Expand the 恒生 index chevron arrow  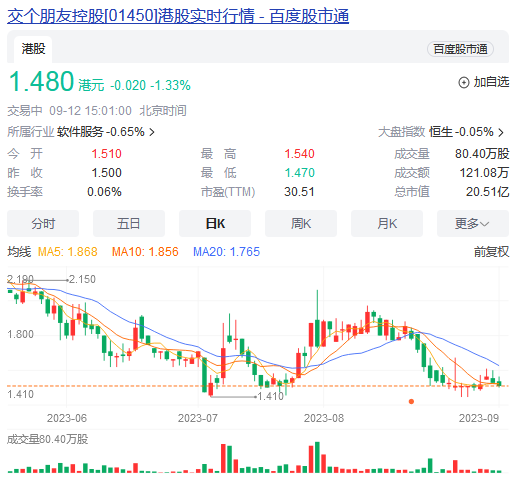tap(501, 132)
